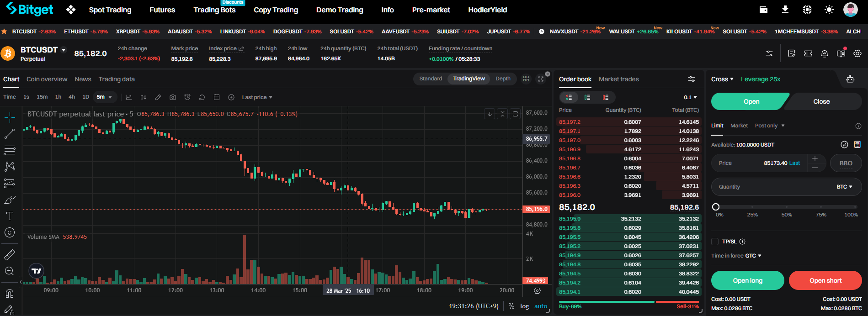The height and width of the screenshot is (316, 868).
Task: Open the calculator icon beside available balance
Action: tap(857, 145)
